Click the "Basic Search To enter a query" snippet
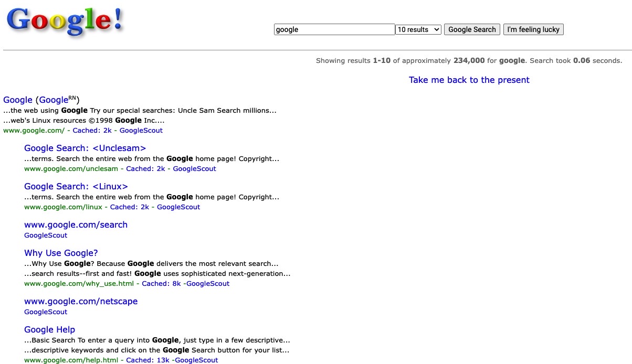 click(x=157, y=340)
